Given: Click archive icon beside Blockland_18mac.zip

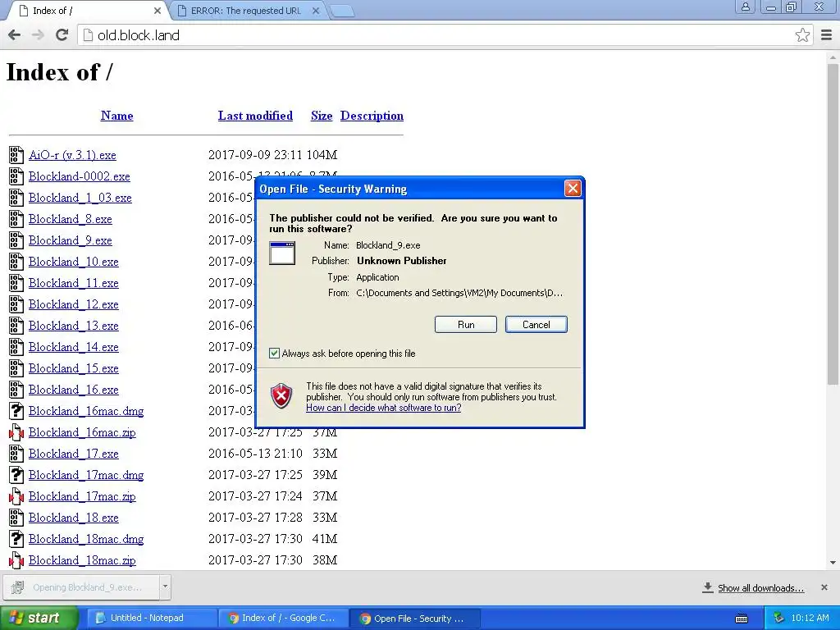Looking at the screenshot, I should (x=16, y=560).
